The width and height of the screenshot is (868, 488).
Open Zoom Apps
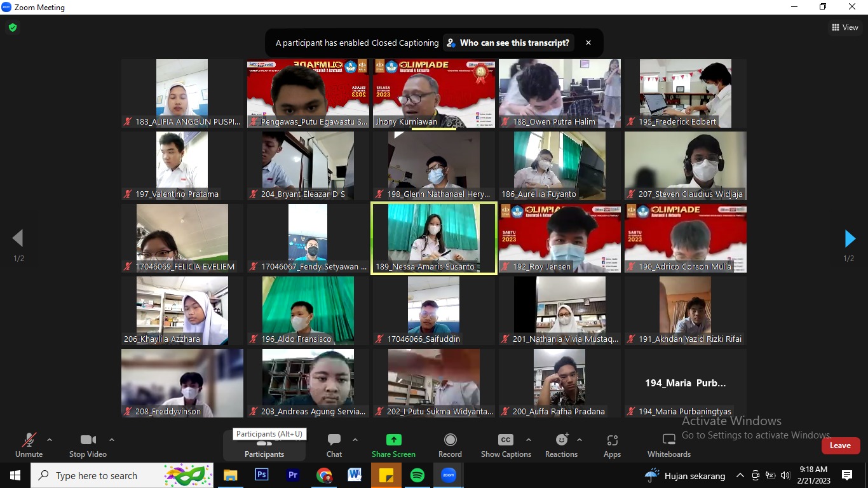click(x=612, y=445)
